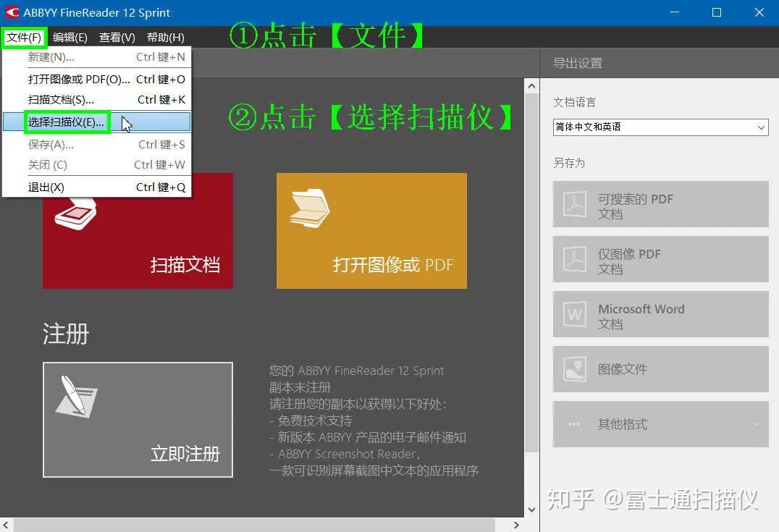Click the pen and paper registration icon
The width and height of the screenshot is (779, 532).
tap(77, 397)
